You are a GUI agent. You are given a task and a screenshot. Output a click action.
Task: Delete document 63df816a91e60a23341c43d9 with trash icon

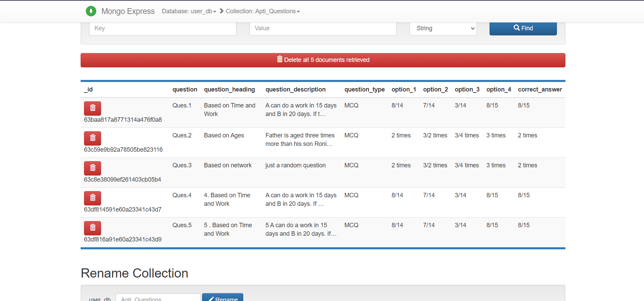coord(93,228)
